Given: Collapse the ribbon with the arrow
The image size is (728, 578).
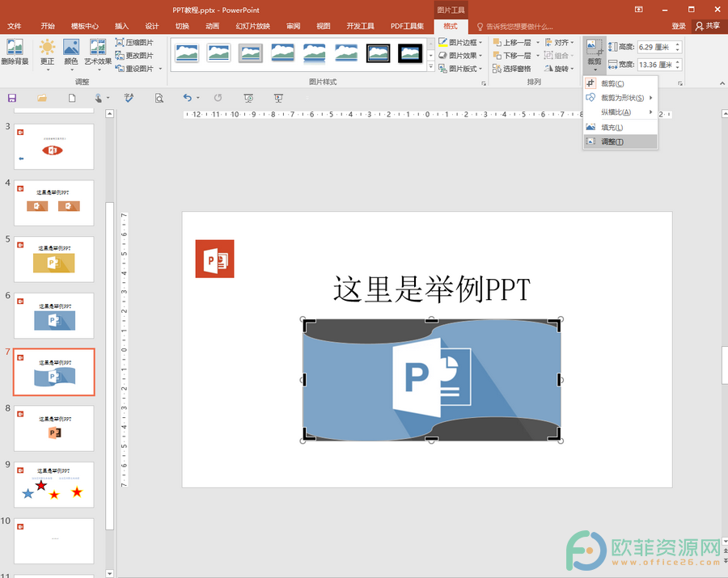Looking at the screenshot, I should point(722,83).
